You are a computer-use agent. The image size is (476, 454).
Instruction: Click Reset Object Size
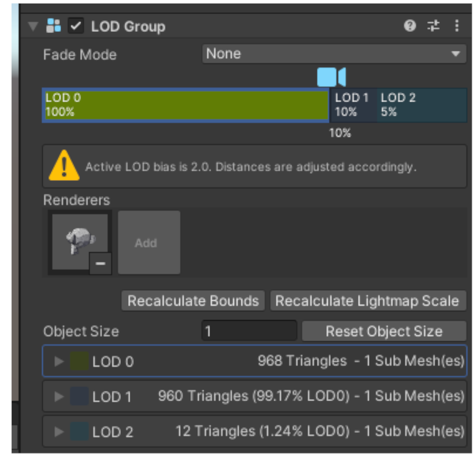coord(384,331)
